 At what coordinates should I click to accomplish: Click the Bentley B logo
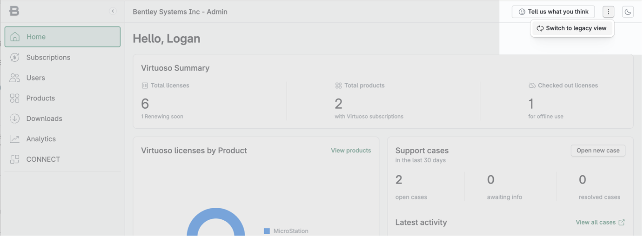point(14,11)
